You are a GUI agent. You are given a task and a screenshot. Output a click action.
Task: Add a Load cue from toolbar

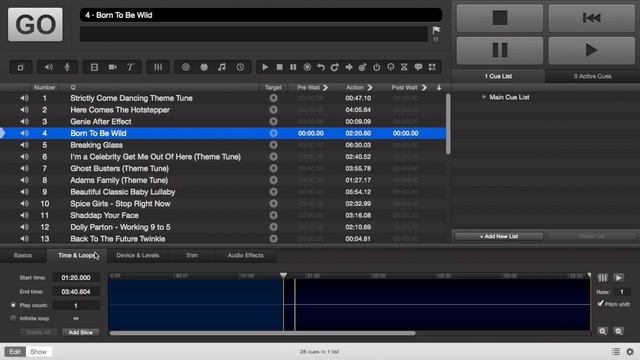coord(307,67)
